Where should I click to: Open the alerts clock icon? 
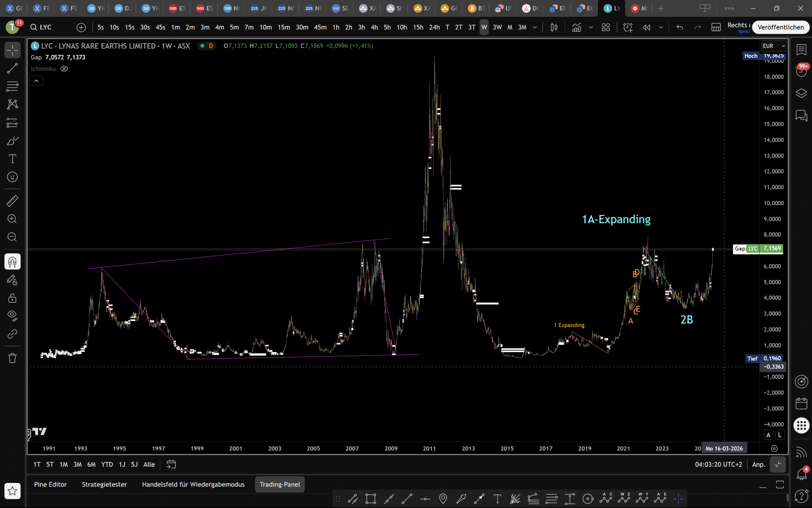pyautogui.click(x=628, y=27)
